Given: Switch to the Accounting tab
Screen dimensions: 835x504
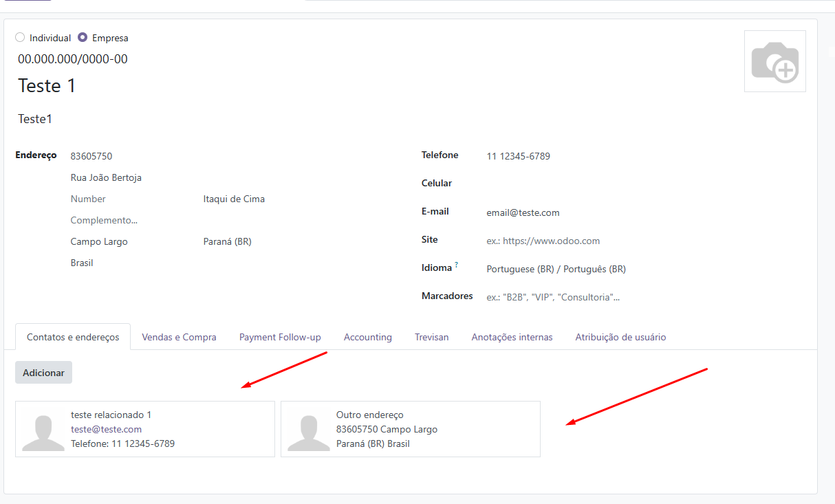Looking at the screenshot, I should point(368,337).
